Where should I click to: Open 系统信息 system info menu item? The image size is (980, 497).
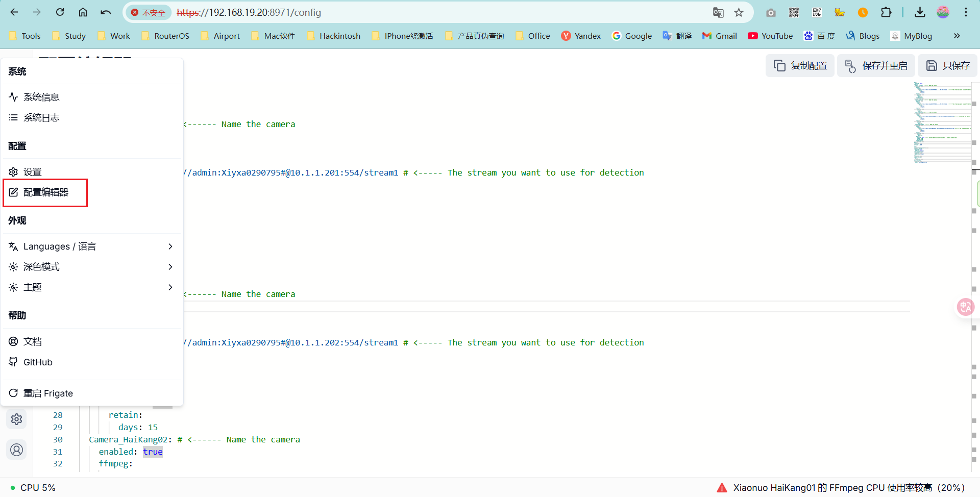pos(92,97)
